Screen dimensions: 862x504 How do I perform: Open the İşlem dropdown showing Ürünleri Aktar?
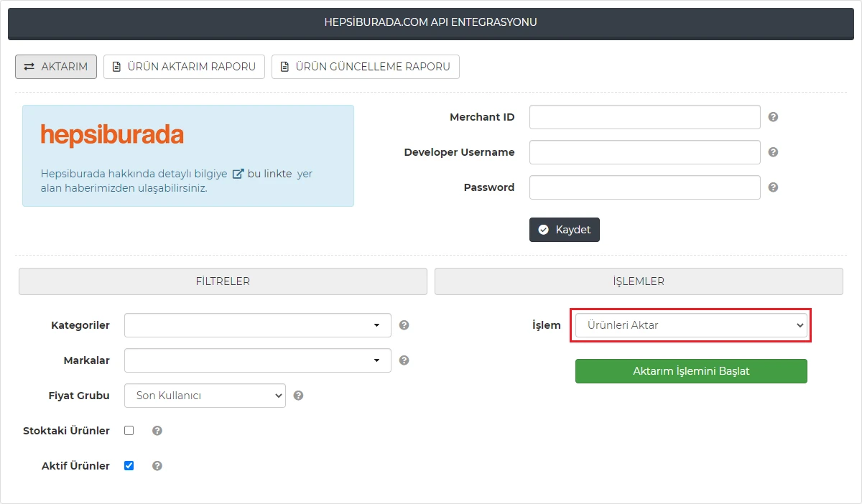pos(690,325)
